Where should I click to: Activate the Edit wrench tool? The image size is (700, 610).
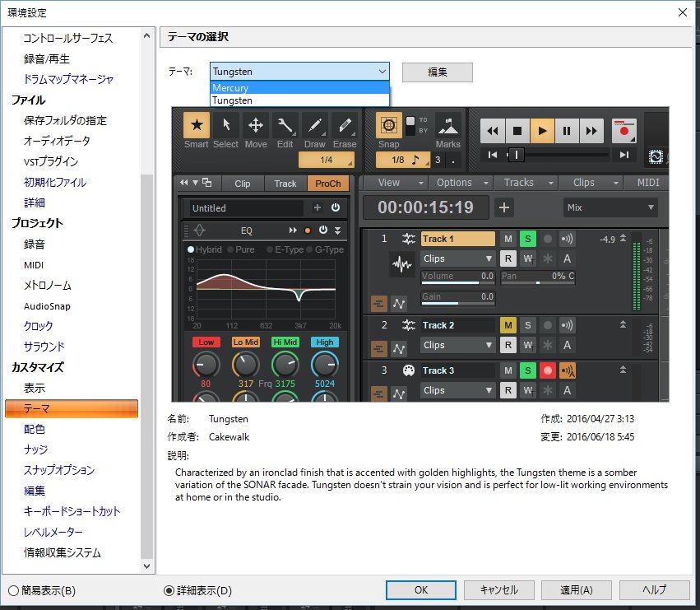click(285, 126)
